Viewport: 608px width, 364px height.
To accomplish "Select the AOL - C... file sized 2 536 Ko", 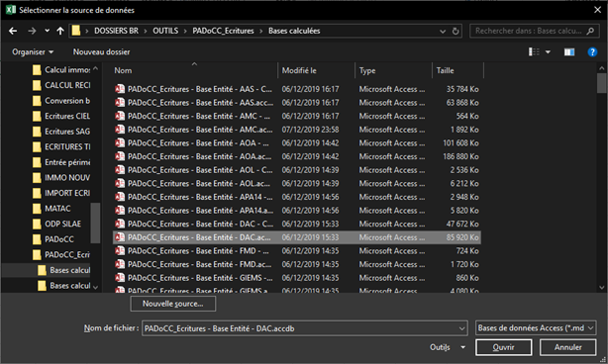I will click(x=297, y=170).
